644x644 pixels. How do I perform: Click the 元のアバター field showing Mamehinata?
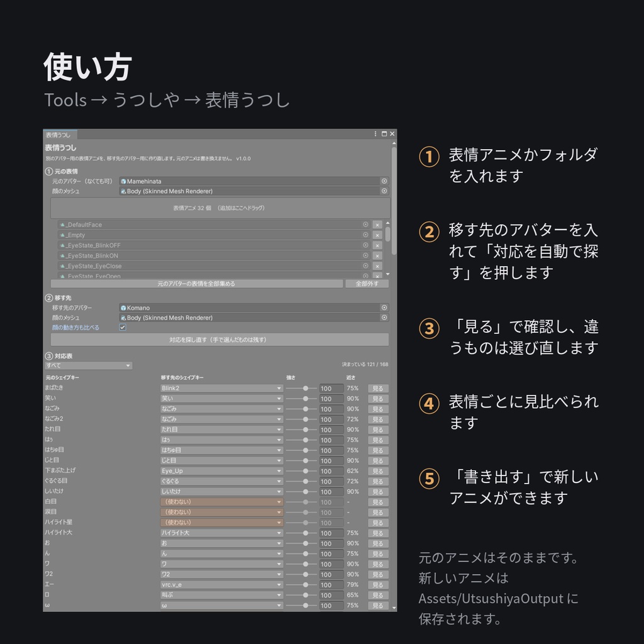[253, 181]
